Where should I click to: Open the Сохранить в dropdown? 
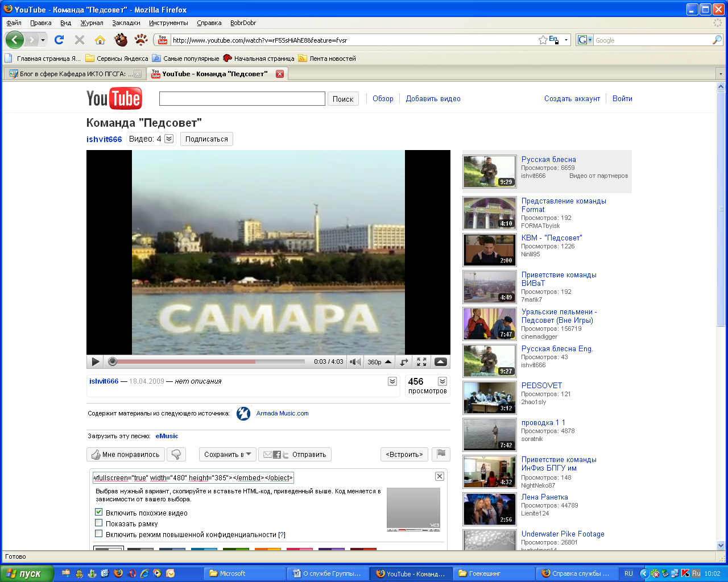coord(227,455)
